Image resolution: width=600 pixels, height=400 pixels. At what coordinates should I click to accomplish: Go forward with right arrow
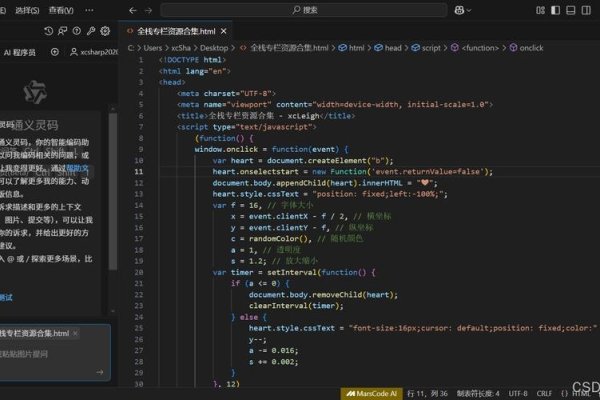click(148, 10)
